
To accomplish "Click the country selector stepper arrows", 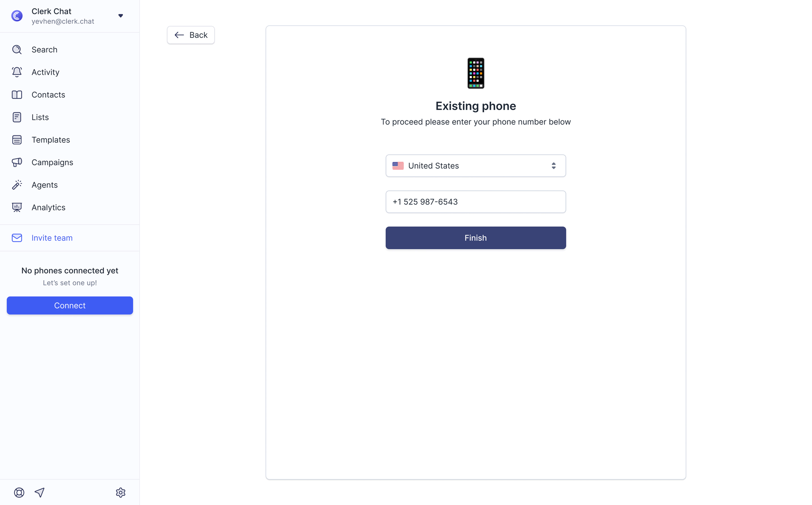I will (554, 166).
